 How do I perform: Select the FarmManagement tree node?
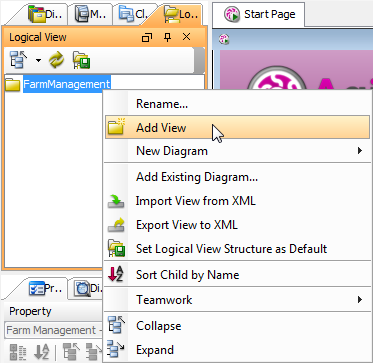67,84
